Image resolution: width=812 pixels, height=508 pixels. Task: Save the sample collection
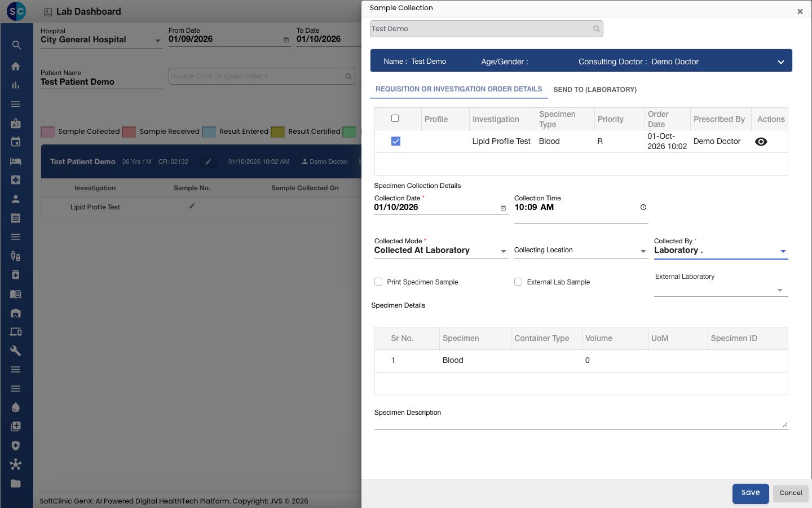(751, 493)
